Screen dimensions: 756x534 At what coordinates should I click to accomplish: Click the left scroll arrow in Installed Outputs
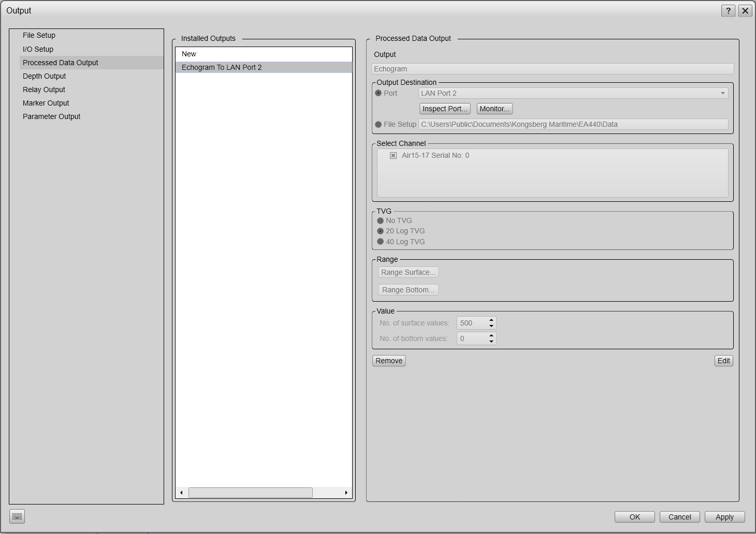pyautogui.click(x=181, y=493)
